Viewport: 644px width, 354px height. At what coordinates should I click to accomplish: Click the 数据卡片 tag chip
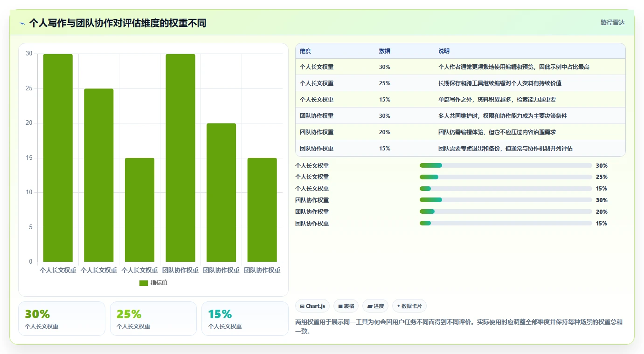click(409, 306)
